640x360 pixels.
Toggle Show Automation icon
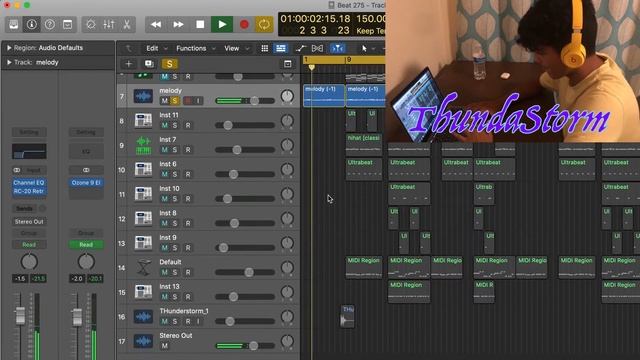(x=300, y=49)
